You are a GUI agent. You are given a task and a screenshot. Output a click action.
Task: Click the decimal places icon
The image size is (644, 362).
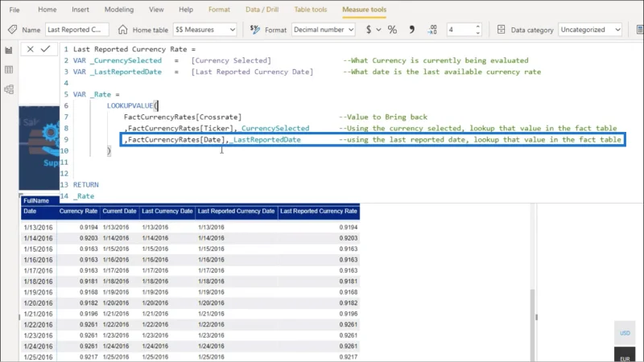click(432, 30)
